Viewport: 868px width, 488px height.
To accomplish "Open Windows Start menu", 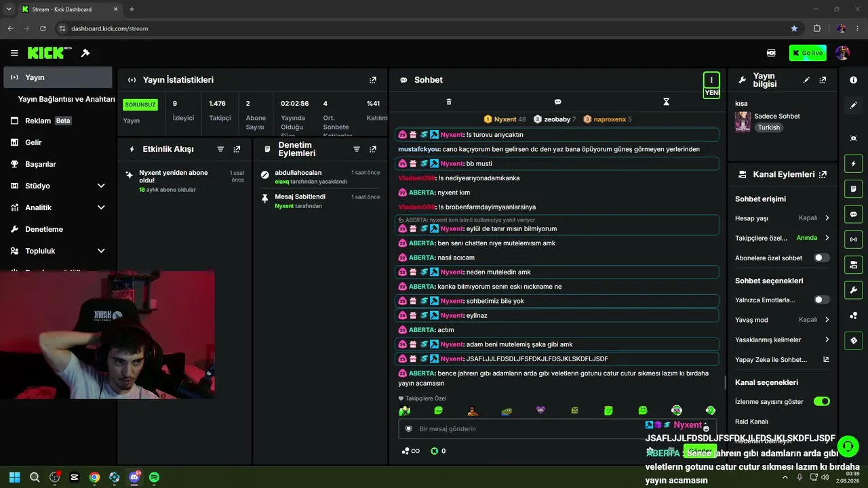I will coord(14,477).
